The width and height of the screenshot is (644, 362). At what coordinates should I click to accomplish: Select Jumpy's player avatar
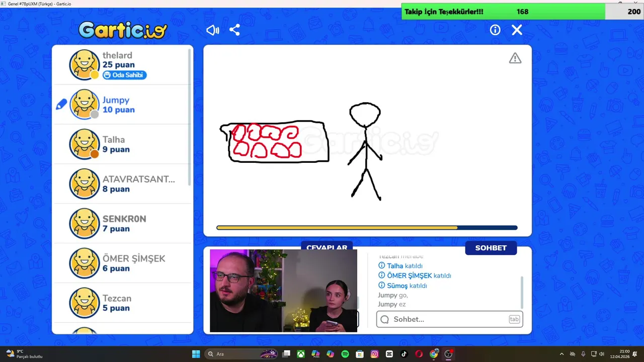point(84,104)
